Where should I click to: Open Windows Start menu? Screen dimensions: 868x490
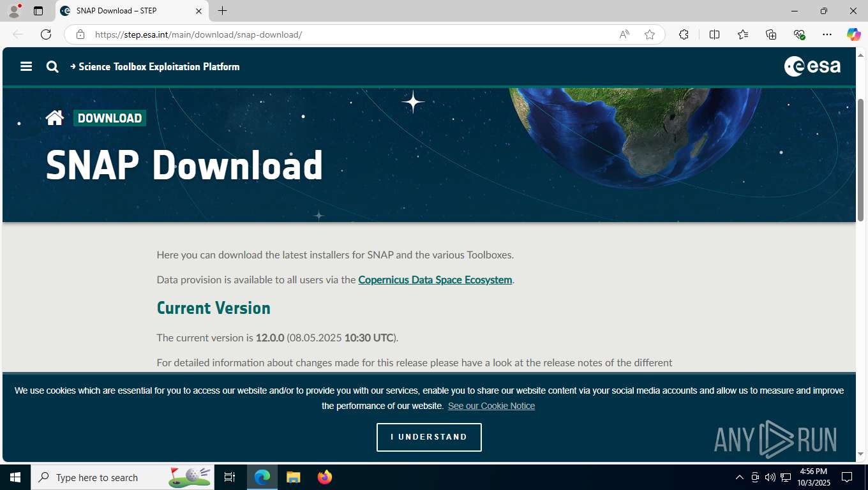coord(15,477)
